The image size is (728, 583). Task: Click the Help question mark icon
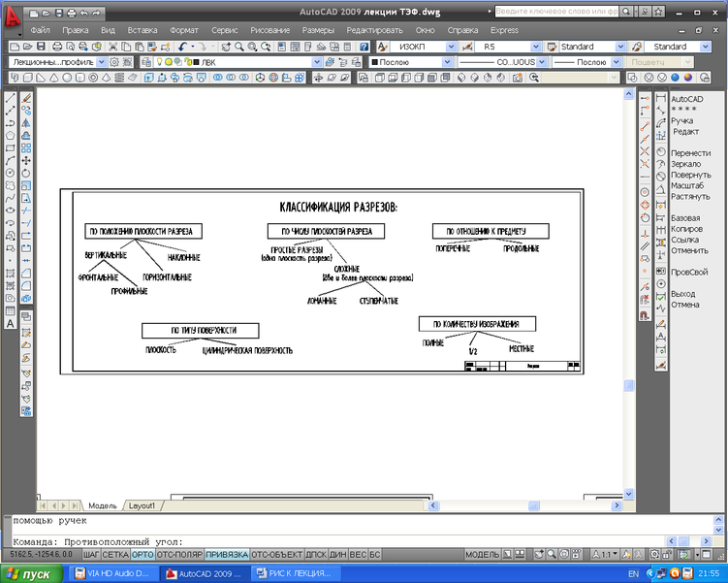click(364, 47)
